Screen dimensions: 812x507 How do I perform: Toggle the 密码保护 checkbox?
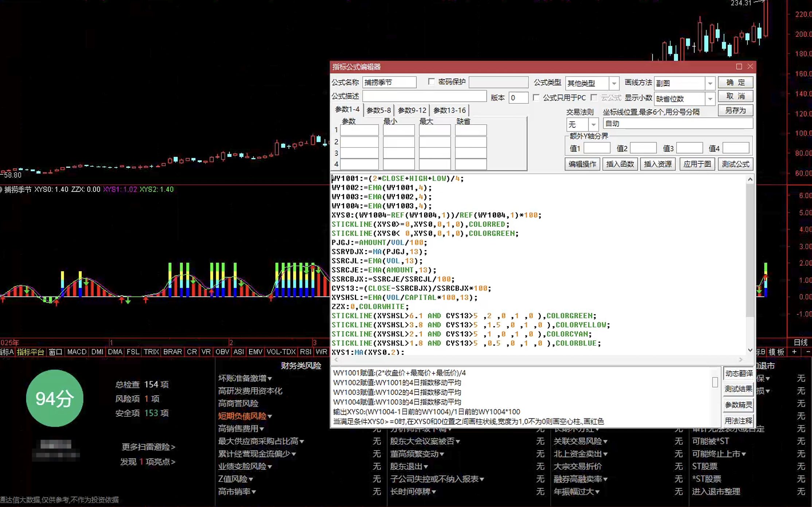click(x=432, y=82)
